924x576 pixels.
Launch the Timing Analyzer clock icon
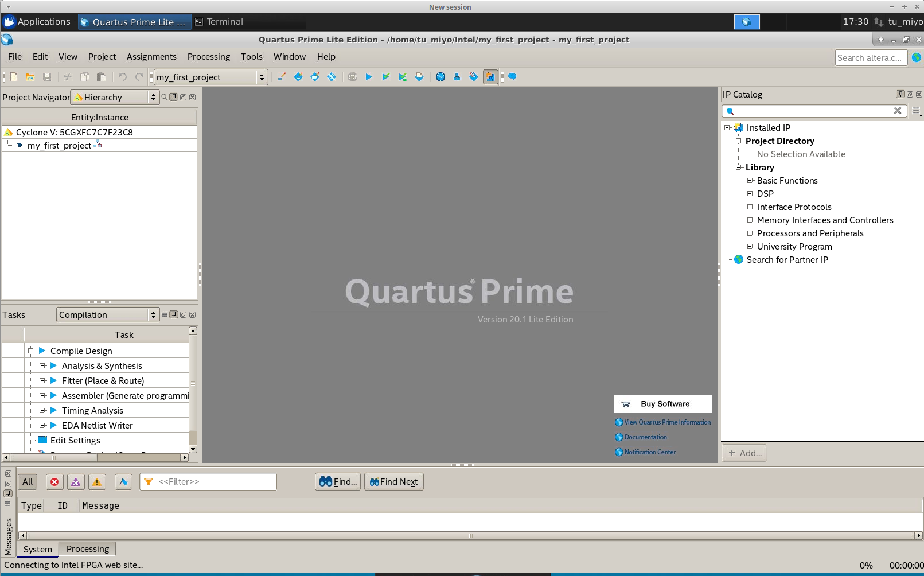click(x=440, y=77)
